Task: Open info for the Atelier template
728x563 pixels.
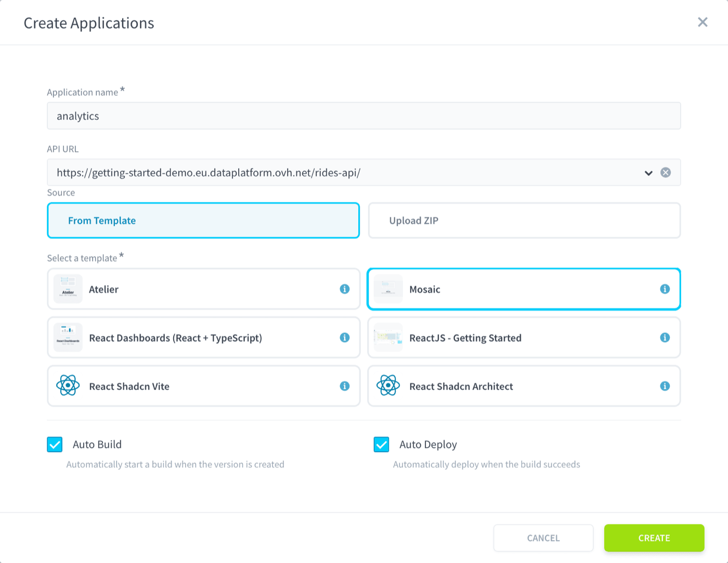Action: (345, 289)
